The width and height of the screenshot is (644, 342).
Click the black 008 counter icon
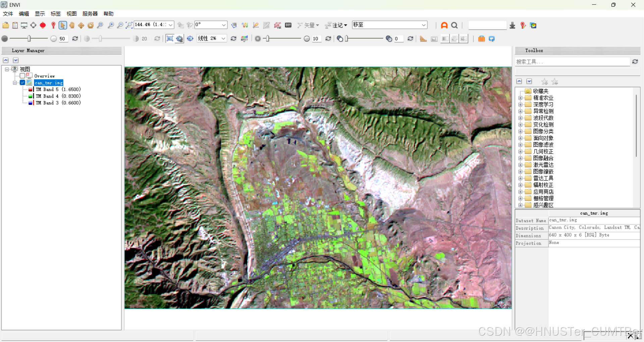(288, 25)
